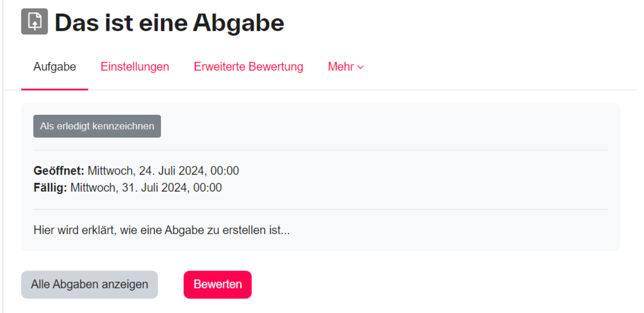Click the word 'Abgabe' in the page heading
This screenshot has height=313, width=644.
[x=238, y=23]
